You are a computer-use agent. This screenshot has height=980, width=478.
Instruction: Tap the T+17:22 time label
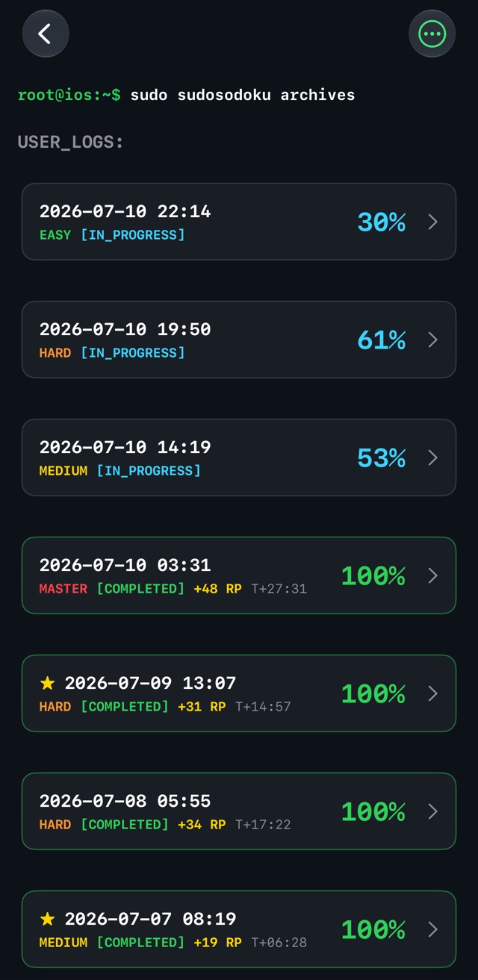[263, 824]
